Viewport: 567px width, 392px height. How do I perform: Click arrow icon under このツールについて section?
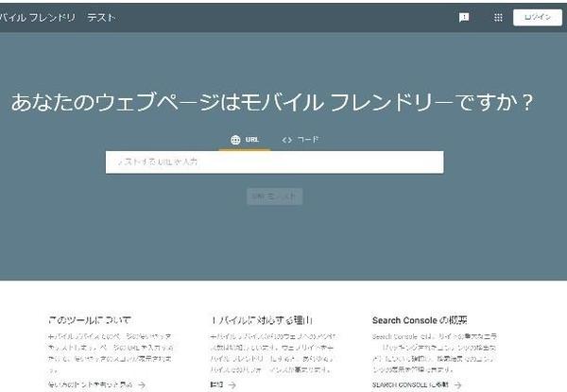coord(142,385)
